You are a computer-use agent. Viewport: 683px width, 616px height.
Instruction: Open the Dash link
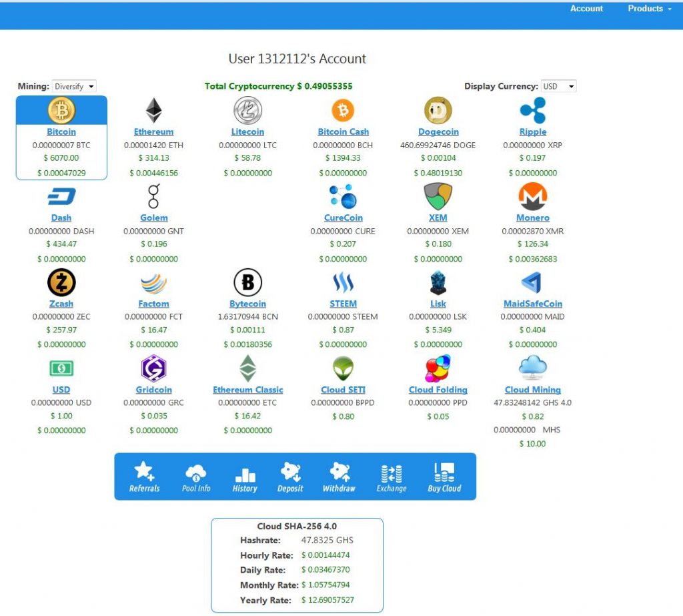(61, 218)
